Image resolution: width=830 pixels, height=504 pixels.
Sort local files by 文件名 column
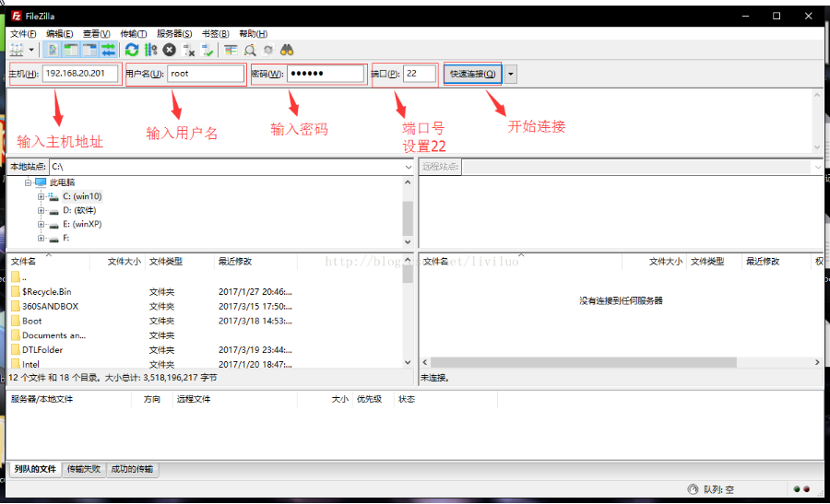click(49, 262)
